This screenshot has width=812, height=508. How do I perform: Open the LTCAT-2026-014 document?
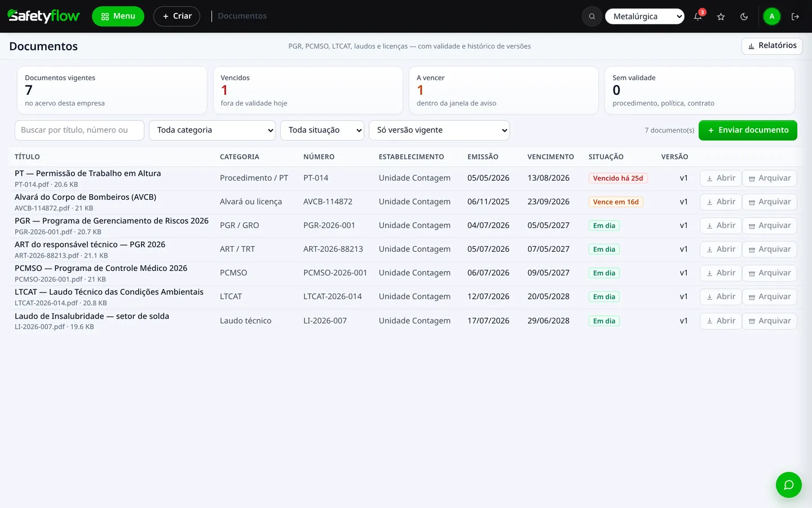coord(721,297)
